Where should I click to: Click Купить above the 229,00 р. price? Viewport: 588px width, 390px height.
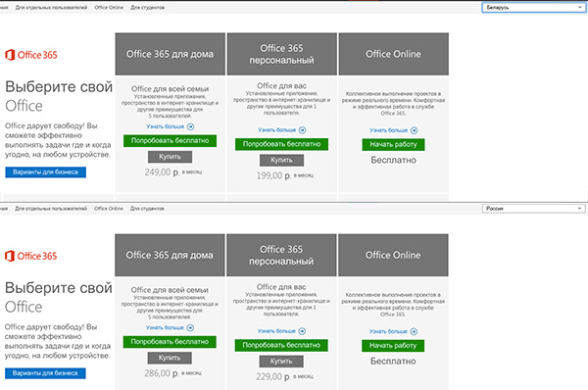[x=281, y=362]
